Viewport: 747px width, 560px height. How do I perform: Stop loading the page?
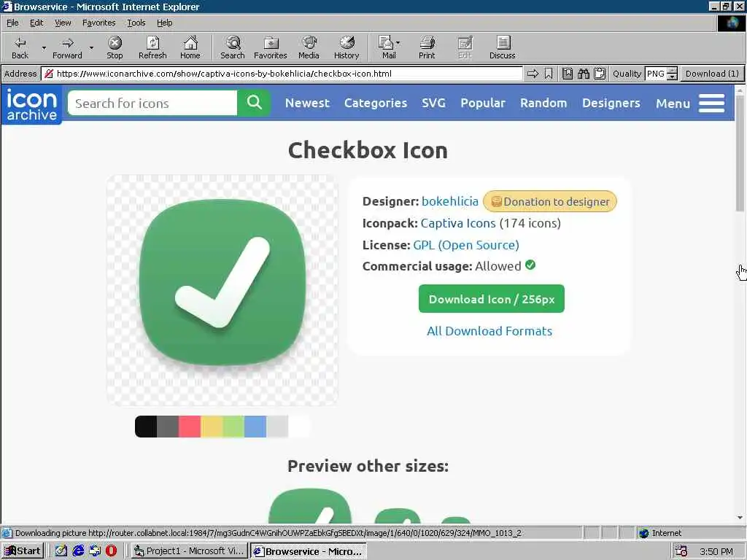coord(115,47)
